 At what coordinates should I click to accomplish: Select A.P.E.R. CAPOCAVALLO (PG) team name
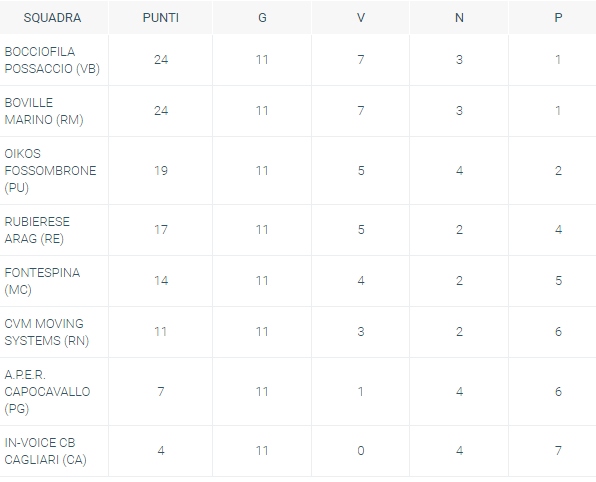(x=47, y=392)
